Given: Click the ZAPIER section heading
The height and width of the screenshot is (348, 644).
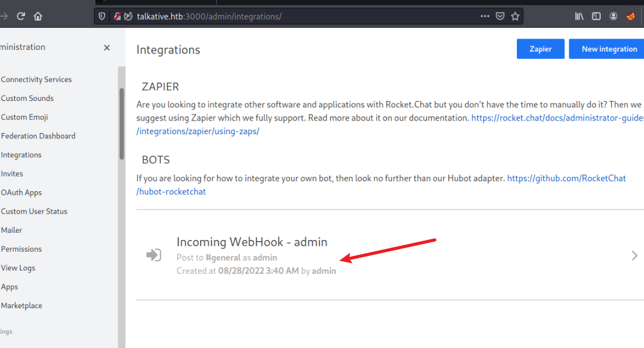Looking at the screenshot, I should coord(160,87).
